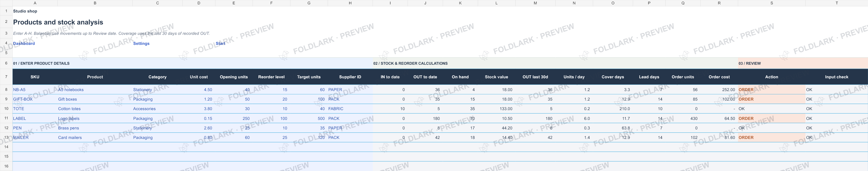This screenshot has width=868, height=171.
Task: Select the FABRIC supplier cell
Action: [350, 109]
